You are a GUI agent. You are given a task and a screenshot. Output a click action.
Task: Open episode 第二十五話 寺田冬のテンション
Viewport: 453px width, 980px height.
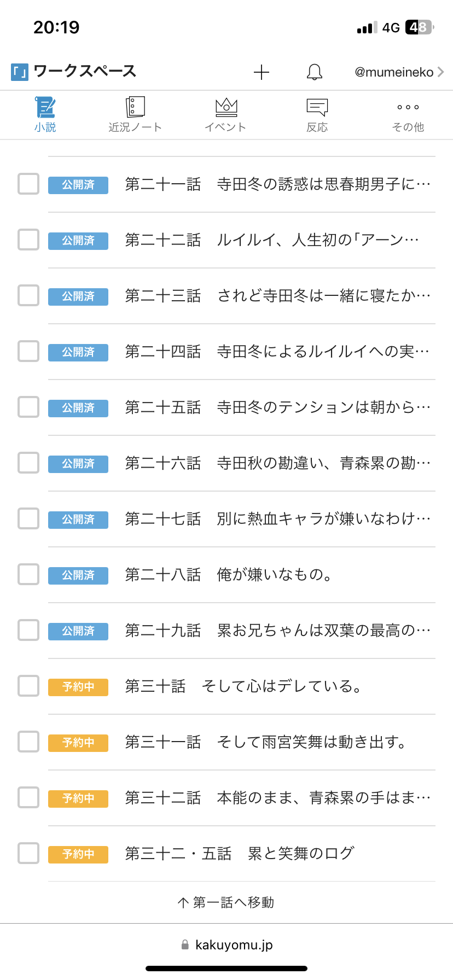point(277,407)
